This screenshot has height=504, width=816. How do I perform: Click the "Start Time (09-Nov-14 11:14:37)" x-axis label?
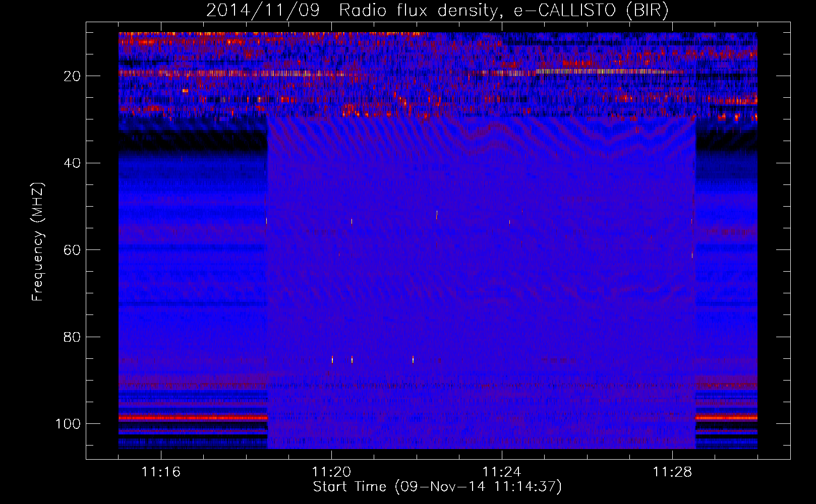(x=437, y=487)
